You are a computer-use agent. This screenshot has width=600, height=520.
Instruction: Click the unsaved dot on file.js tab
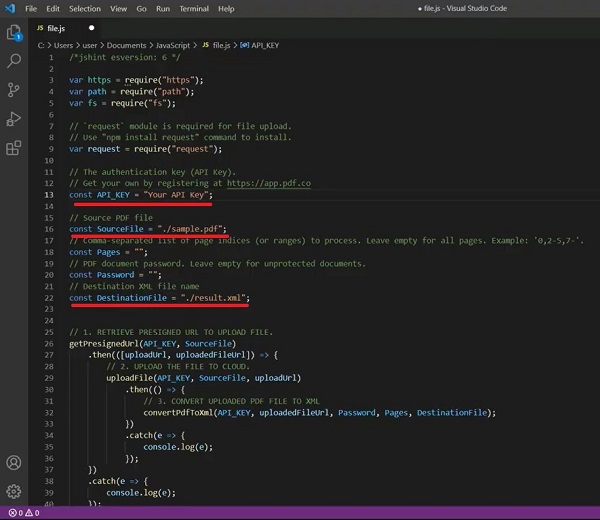click(x=91, y=28)
